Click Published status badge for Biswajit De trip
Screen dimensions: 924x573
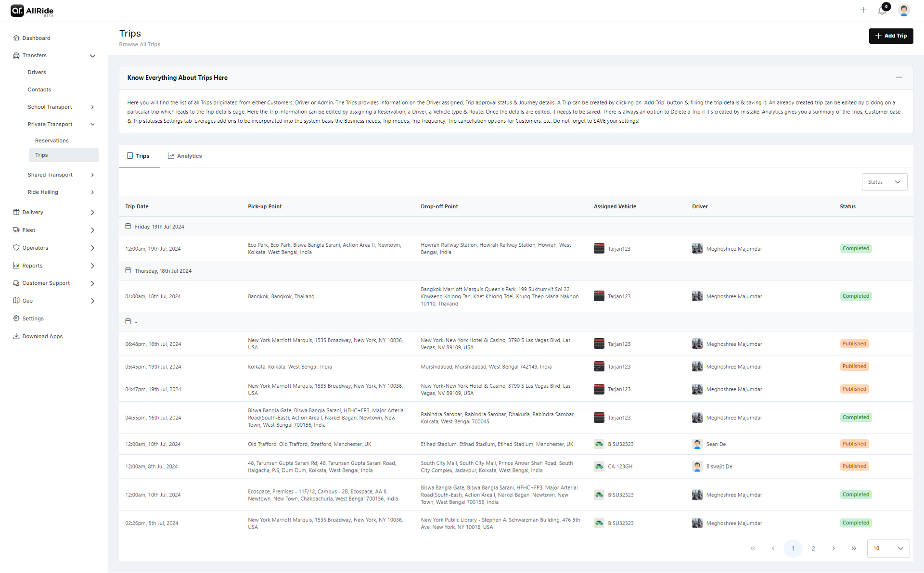point(854,466)
